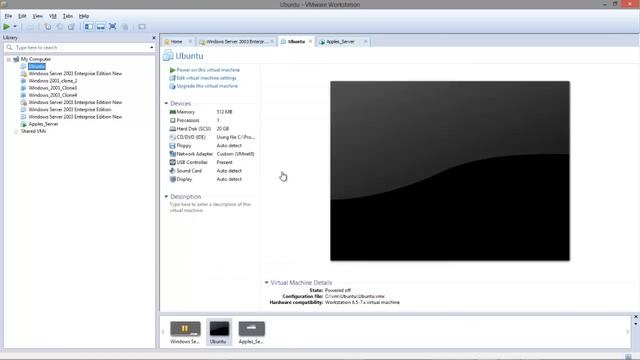Close the Ubuntu tab
The height and width of the screenshot is (360, 640).
point(310,42)
